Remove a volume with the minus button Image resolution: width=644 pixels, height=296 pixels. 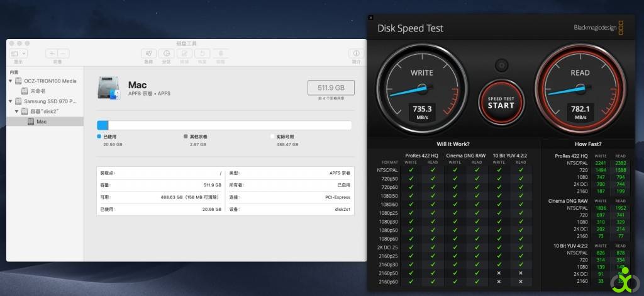click(x=64, y=54)
